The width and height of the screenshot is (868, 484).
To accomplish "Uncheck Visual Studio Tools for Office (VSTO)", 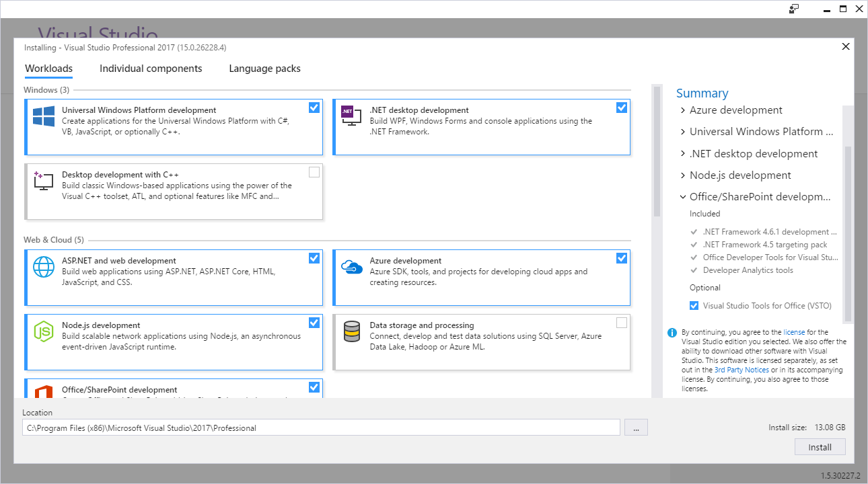I will (x=694, y=306).
